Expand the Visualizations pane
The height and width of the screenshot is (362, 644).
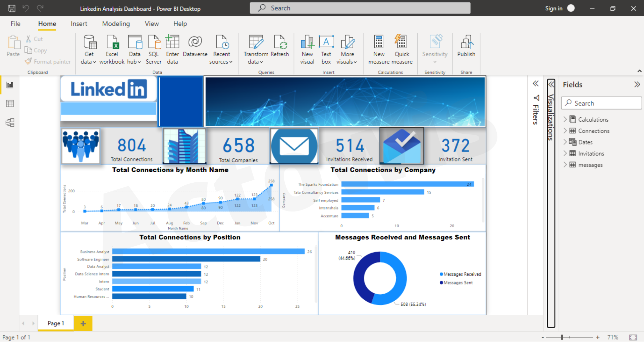pyautogui.click(x=551, y=84)
